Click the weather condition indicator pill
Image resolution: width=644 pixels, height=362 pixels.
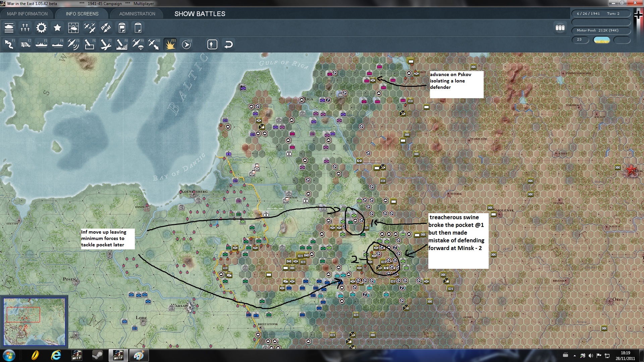tap(602, 40)
